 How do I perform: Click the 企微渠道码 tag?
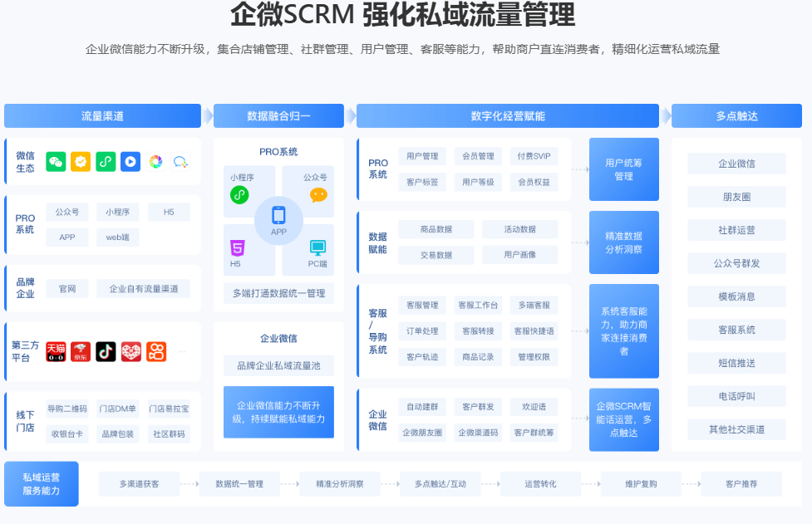478,433
